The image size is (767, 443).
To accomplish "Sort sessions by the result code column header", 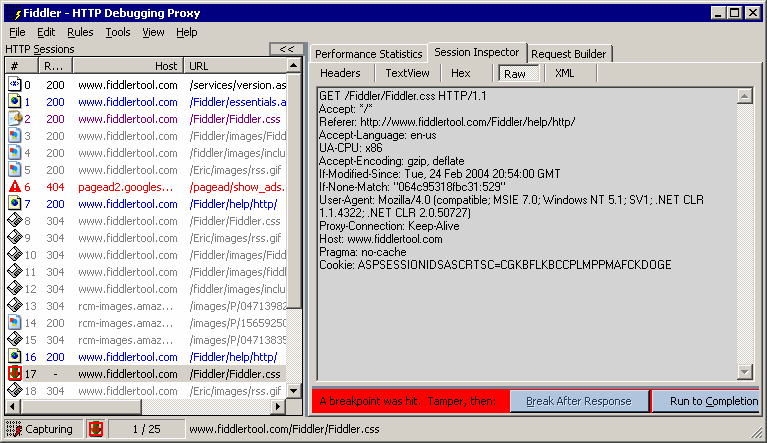I will tap(55, 66).
